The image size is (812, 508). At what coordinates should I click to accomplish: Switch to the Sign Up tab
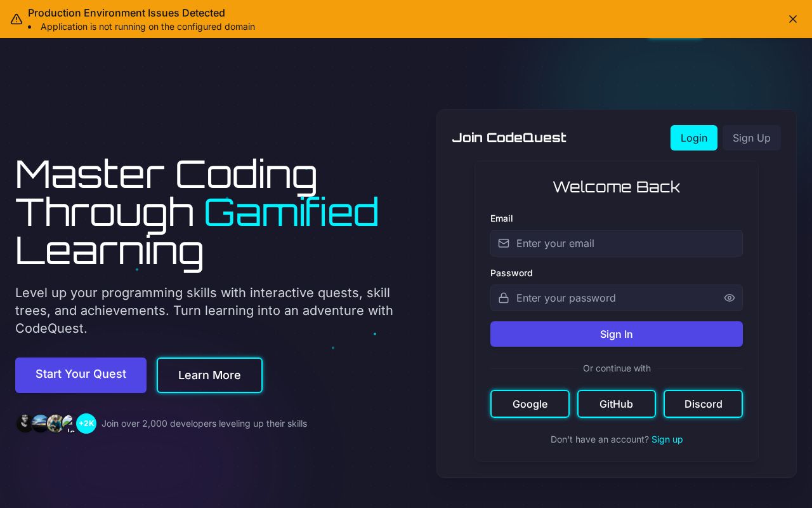pyautogui.click(x=752, y=138)
